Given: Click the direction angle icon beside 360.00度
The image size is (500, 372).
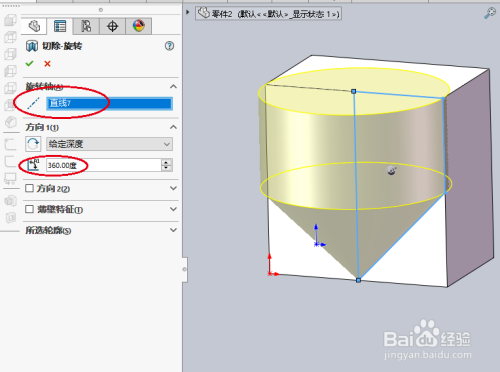Looking at the screenshot, I should click(x=33, y=165).
